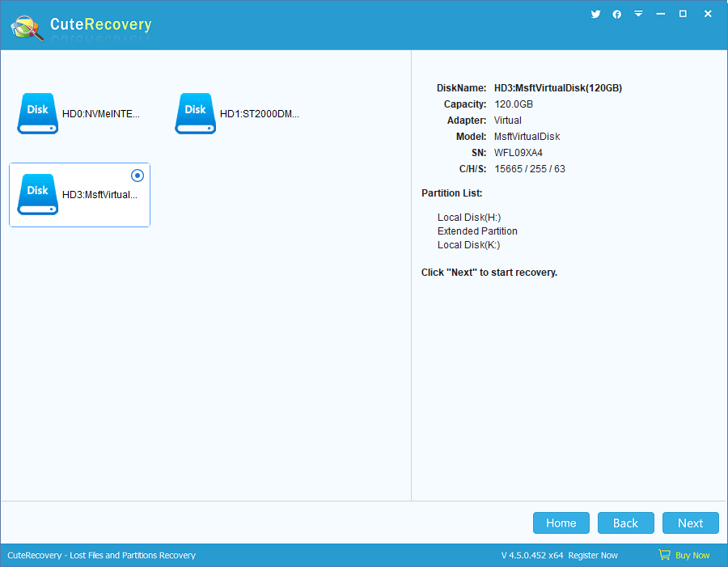Click the C/H/S value 15665 / 255 / 63

530,169
